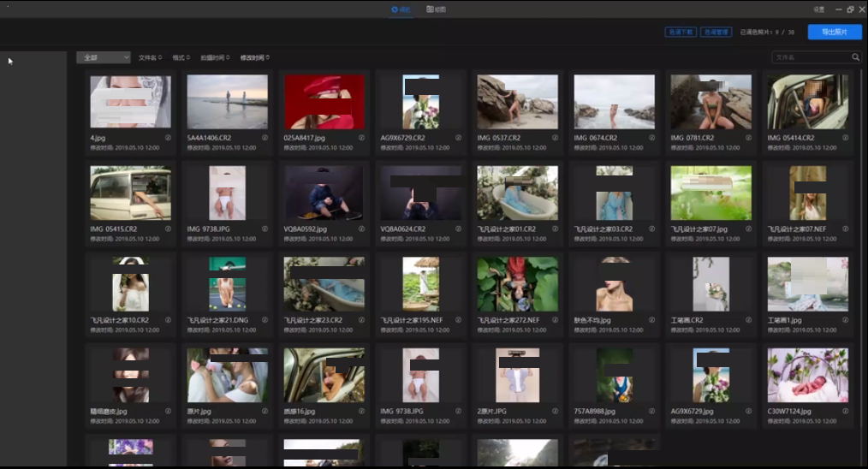Click the circle icon beside 工笔画.CR2

pos(748,320)
